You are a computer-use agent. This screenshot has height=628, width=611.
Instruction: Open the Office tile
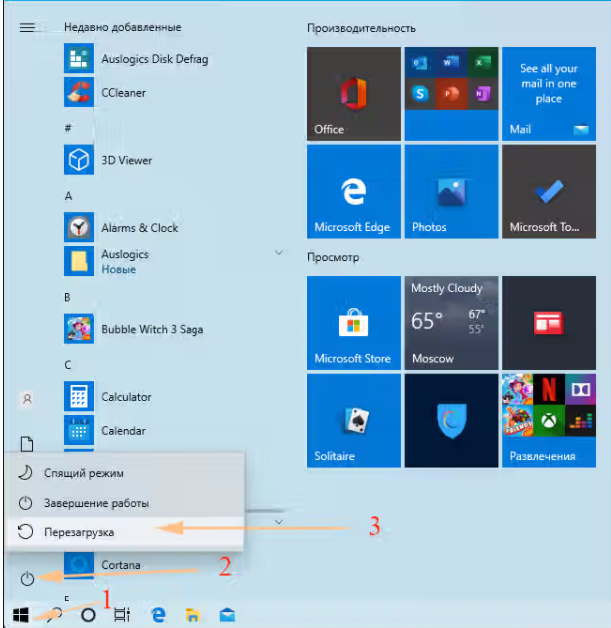click(x=352, y=92)
